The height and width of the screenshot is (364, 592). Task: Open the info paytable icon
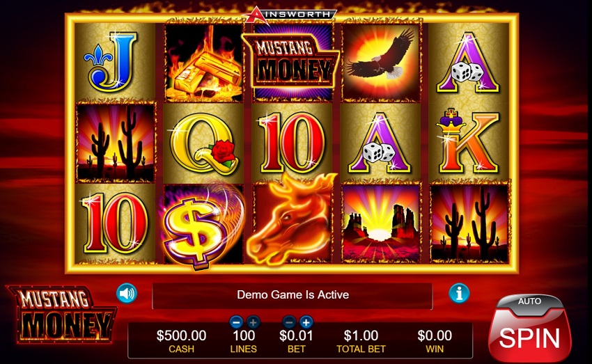[459, 293]
